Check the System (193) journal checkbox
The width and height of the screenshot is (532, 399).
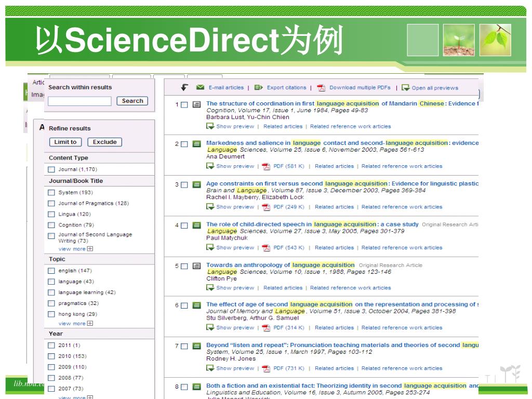tap(51, 192)
